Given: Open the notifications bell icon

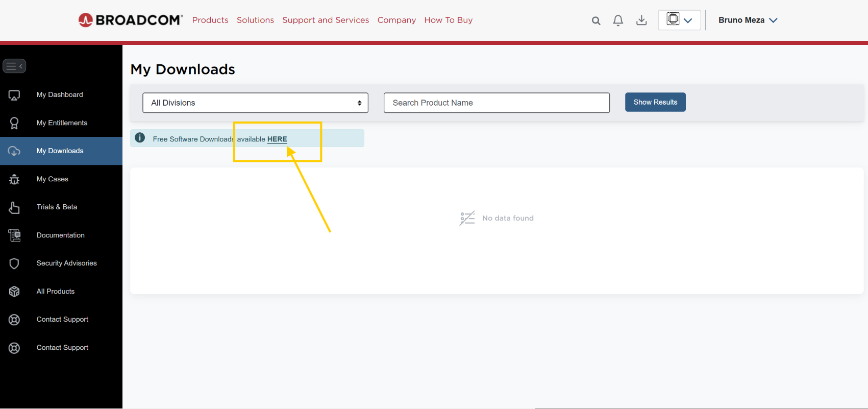Looking at the screenshot, I should [x=618, y=20].
